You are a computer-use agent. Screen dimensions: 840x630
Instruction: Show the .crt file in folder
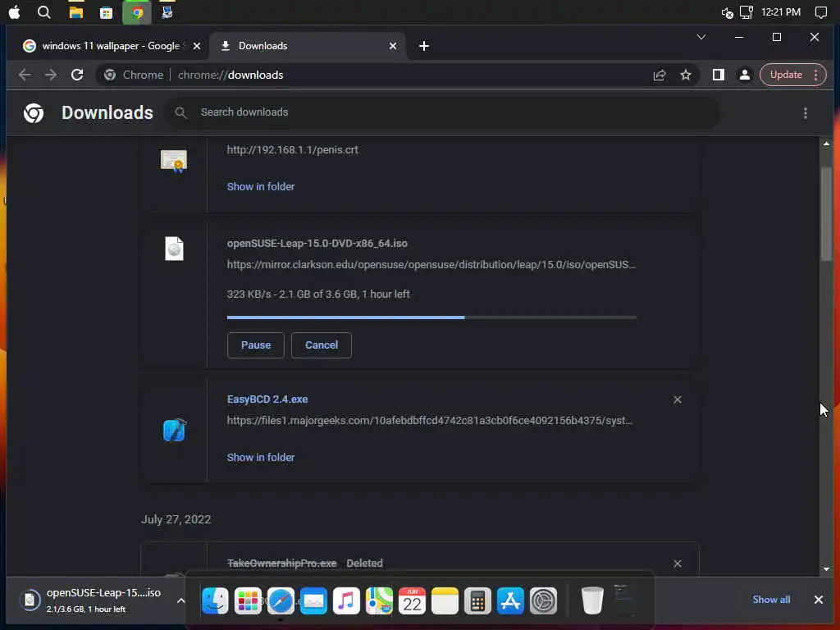(x=261, y=187)
